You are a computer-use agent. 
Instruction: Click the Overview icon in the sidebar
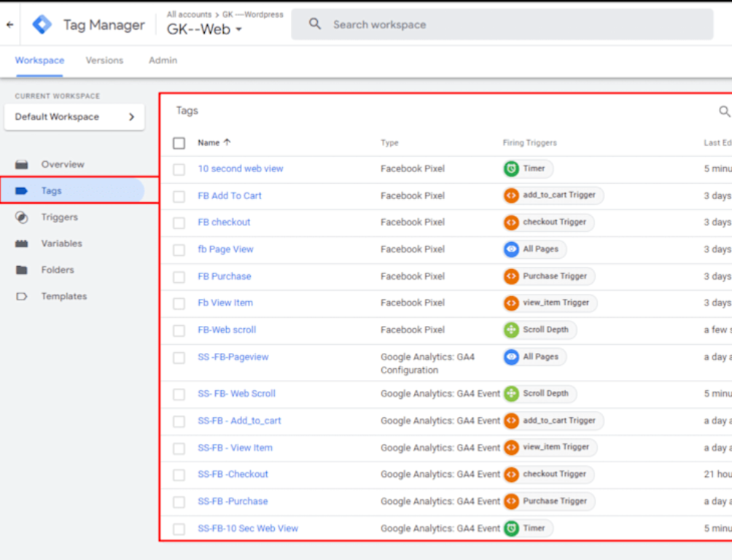click(x=22, y=165)
